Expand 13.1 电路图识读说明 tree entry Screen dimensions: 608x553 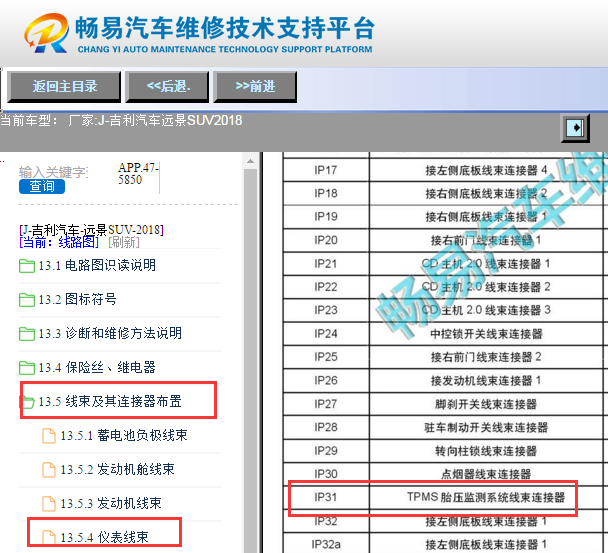tap(97, 266)
